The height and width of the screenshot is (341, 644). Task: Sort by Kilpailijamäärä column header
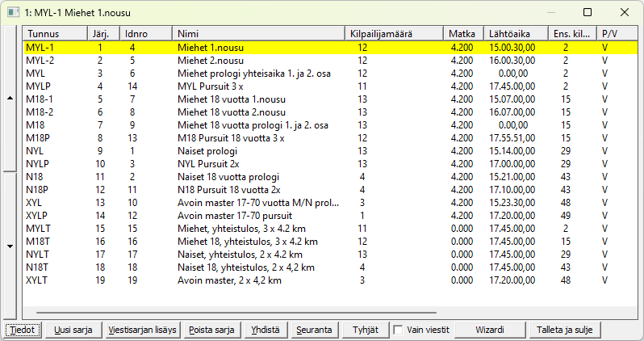coord(393,34)
